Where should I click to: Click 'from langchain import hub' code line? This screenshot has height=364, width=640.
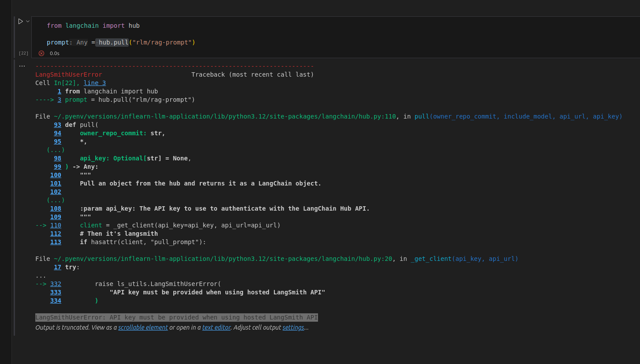pyautogui.click(x=93, y=26)
